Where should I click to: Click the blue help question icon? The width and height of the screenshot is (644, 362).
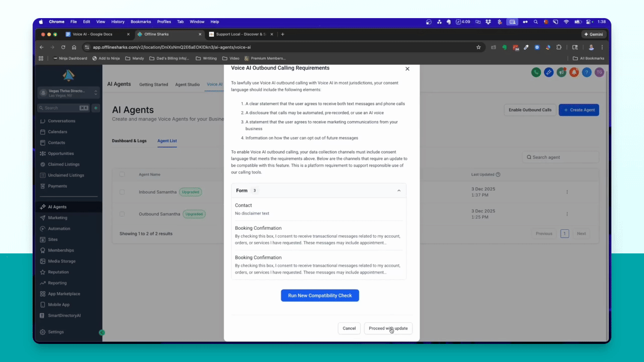click(x=586, y=72)
